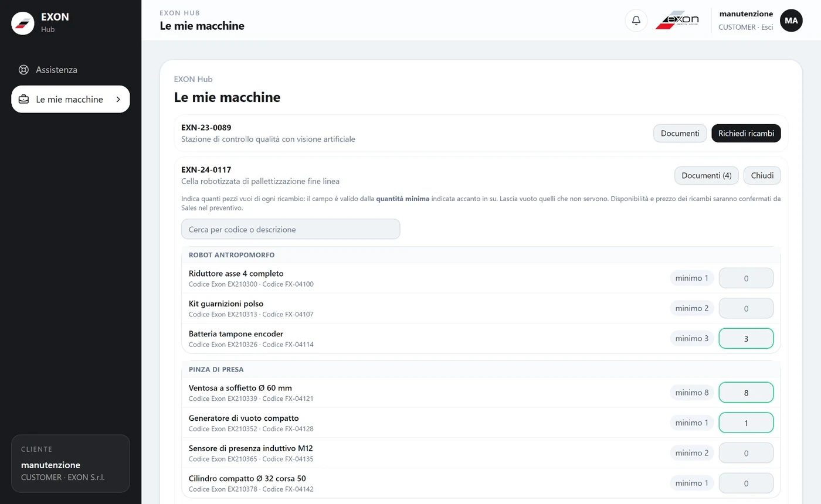Screen dimensions: 821x504
Task: Click quantity field for Riduttore asse 4 completo
Action: coord(746,278)
